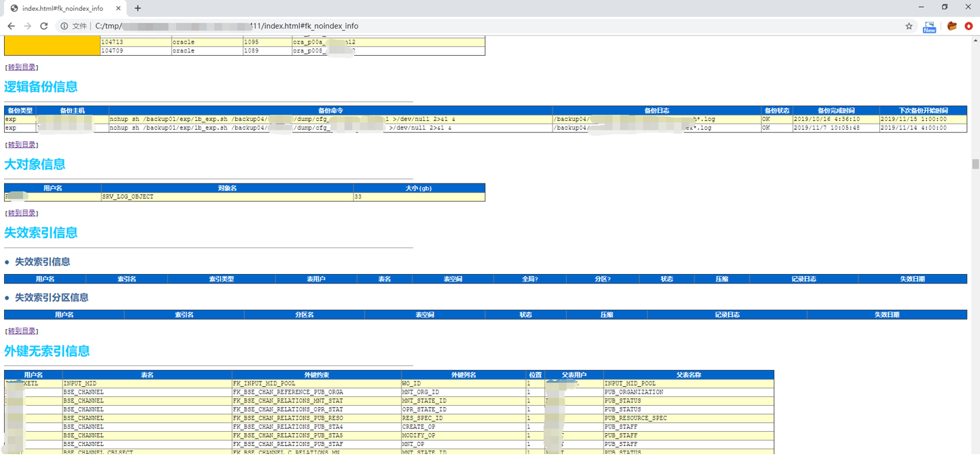Click the 外键约束 column header
980x463 pixels.
tap(316, 375)
